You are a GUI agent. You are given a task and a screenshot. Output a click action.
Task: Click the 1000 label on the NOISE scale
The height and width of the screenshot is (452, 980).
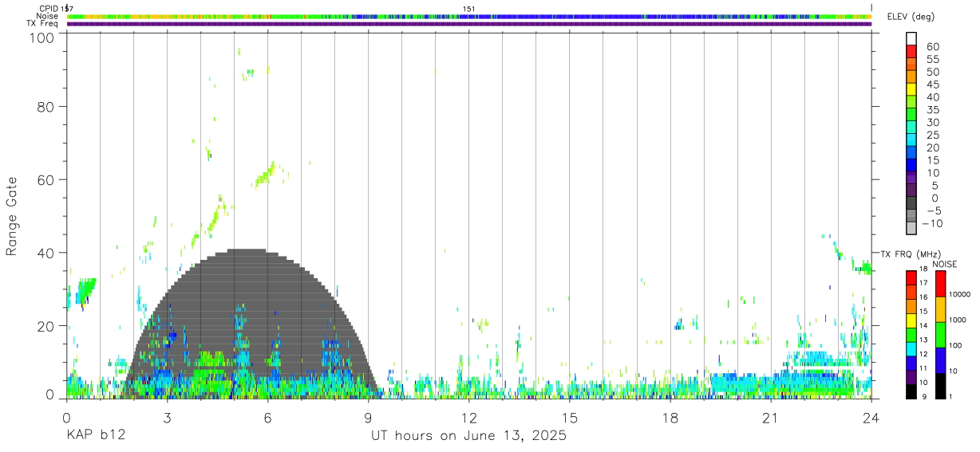958,320
